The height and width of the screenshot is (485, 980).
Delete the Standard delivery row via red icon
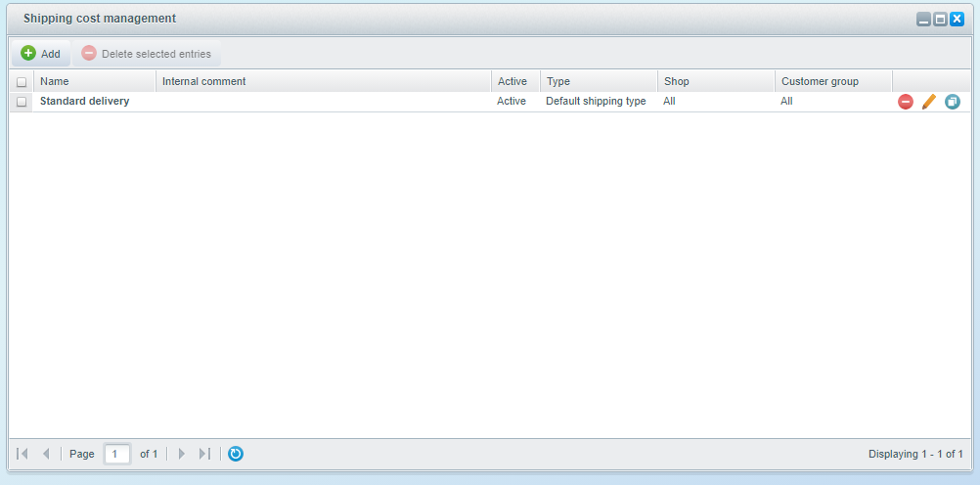coord(906,102)
